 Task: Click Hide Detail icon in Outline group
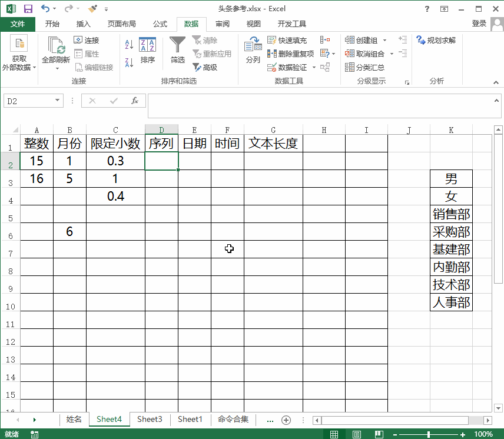click(403, 53)
